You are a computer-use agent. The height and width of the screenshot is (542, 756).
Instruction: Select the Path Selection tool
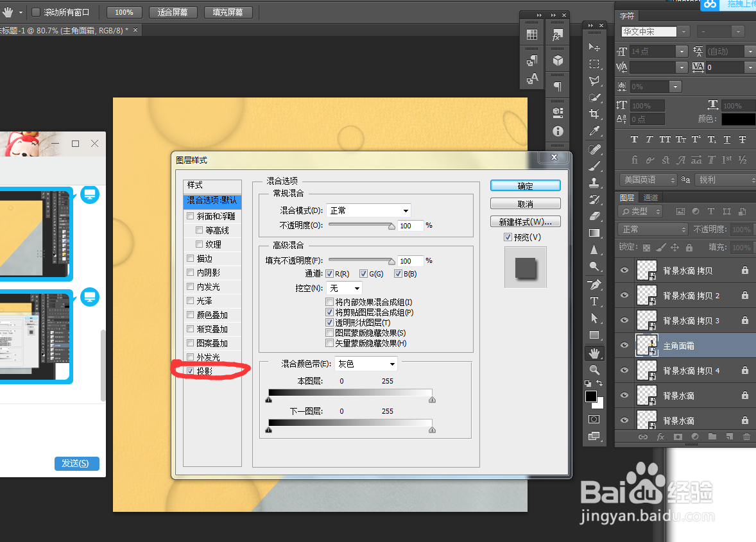click(x=594, y=318)
